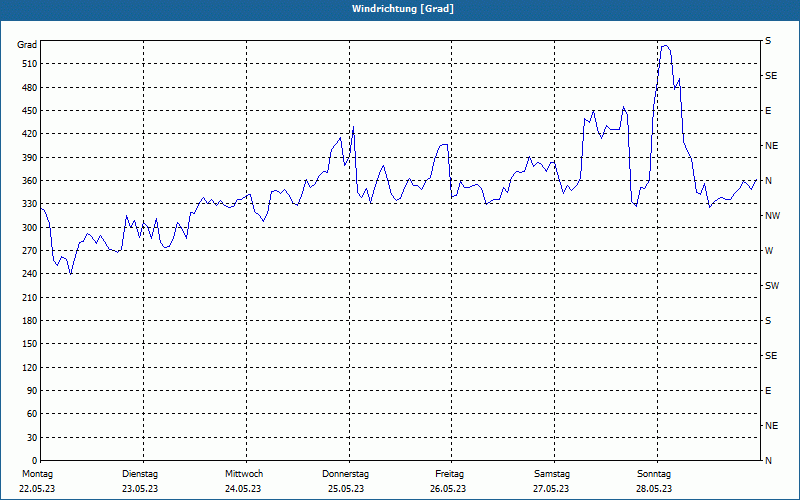Pick the 24.05.23 date label

243,489
